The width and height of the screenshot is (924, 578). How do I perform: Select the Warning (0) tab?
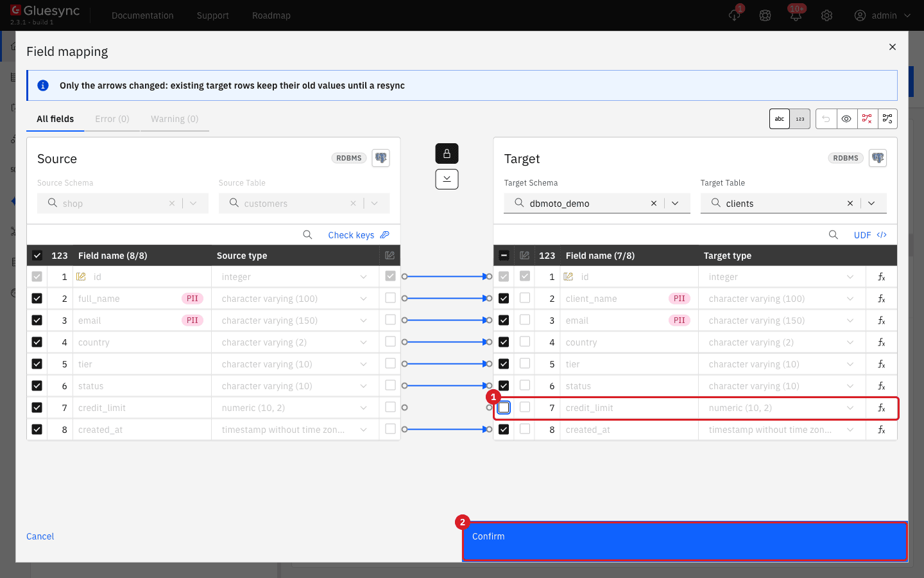(x=175, y=119)
